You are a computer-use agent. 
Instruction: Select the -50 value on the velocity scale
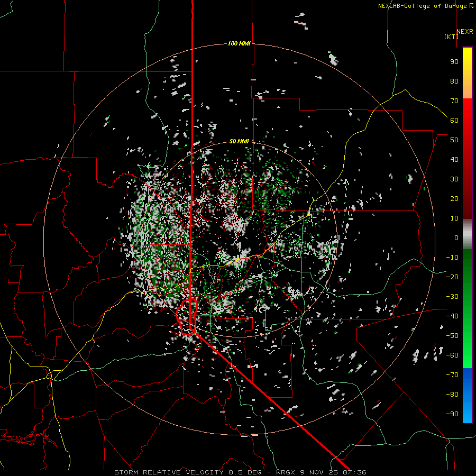click(452, 336)
